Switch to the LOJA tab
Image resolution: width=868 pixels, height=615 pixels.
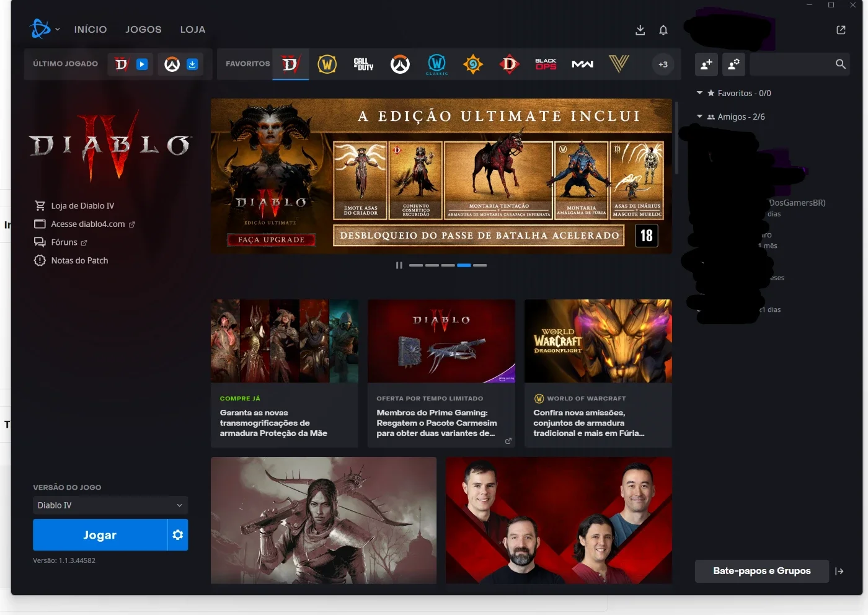pos(193,30)
